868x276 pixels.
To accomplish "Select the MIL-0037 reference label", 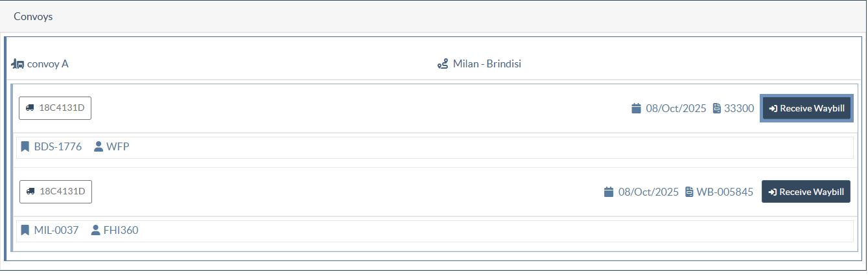I will pyautogui.click(x=56, y=230).
